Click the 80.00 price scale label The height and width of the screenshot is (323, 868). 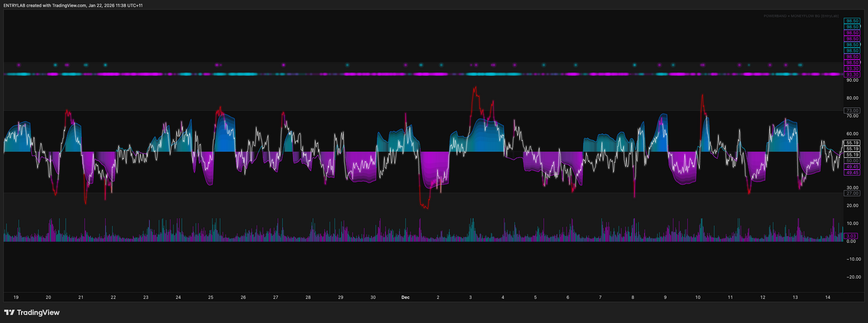coord(852,98)
